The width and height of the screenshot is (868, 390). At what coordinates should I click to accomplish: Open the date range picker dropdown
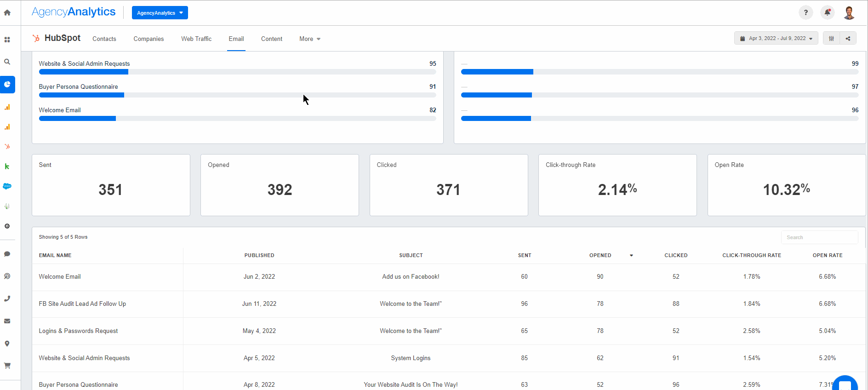pos(776,39)
